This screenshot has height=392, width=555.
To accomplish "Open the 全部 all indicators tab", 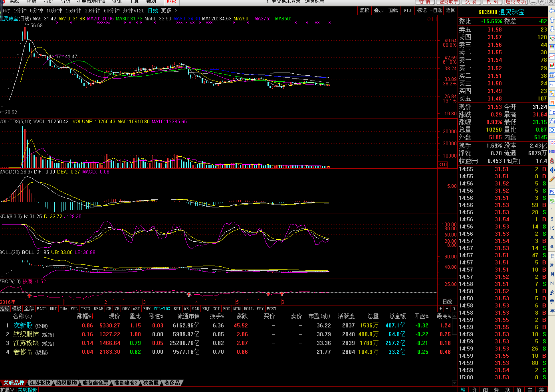I will 29,309.
